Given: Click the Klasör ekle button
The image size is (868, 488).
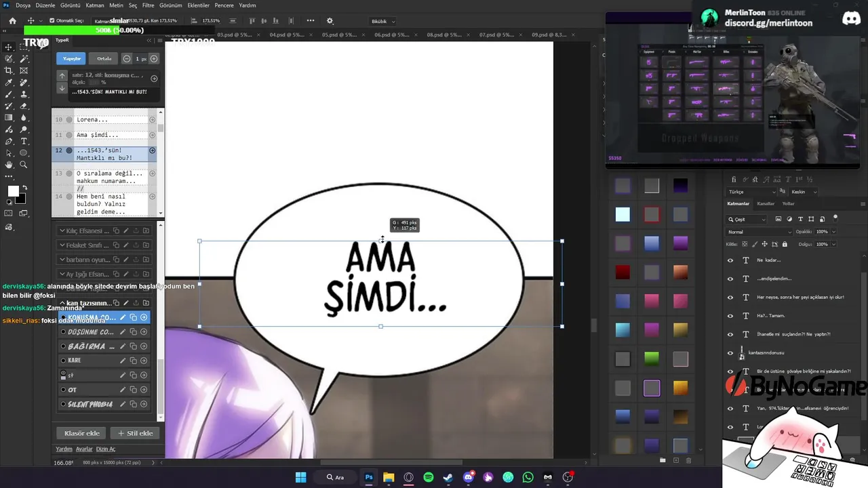Looking at the screenshot, I should pos(82,433).
